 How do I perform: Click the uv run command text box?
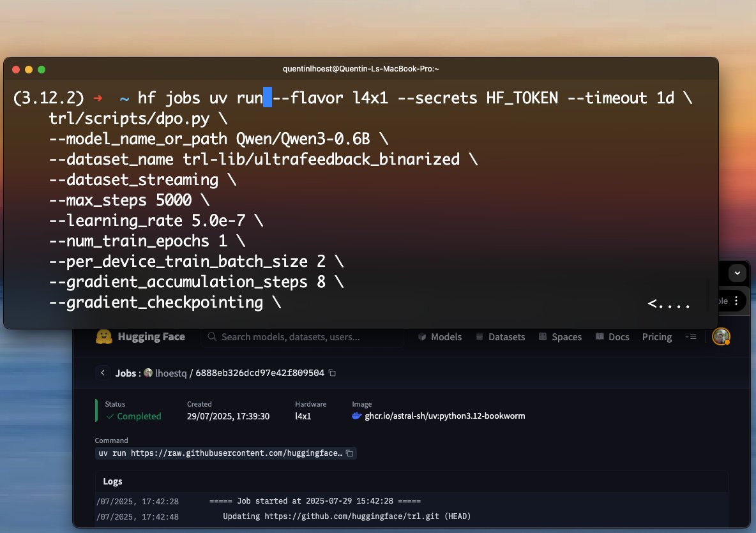(225, 453)
